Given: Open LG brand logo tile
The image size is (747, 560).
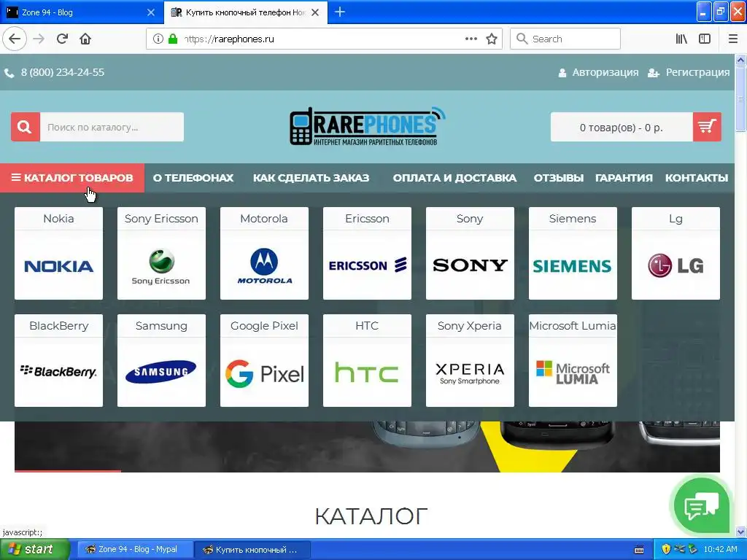Looking at the screenshot, I should click(x=676, y=265).
